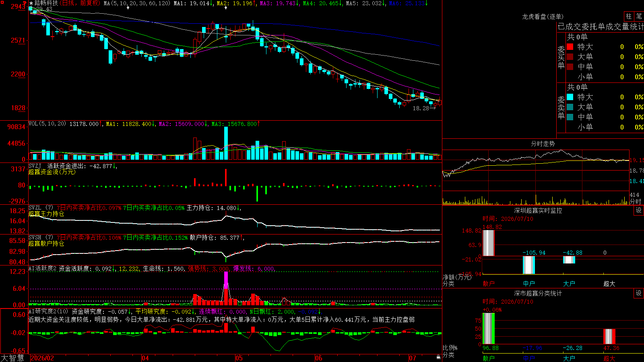Click the 深圳超赢实时监控 panel title

(x=538, y=210)
